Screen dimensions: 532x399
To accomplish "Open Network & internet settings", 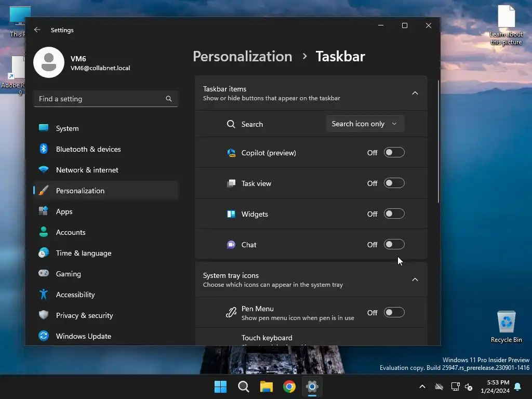I will [x=106, y=170].
